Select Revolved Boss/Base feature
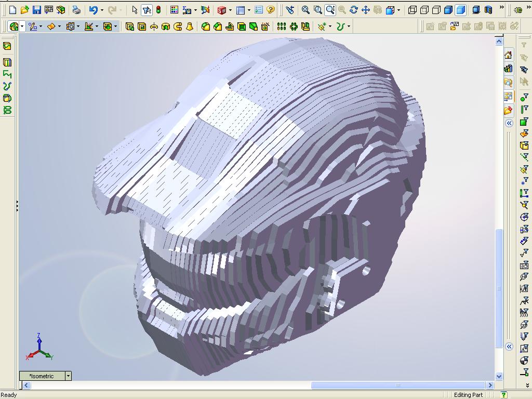Screen dimensions: 532x399 click(x=154, y=26)
